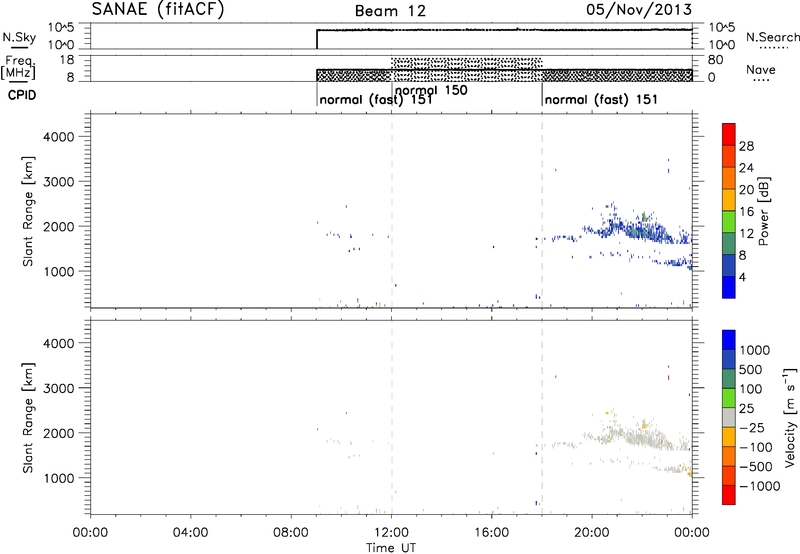Click the 08:00 time axis tick label
800x554 pixels.
(291, 533)
